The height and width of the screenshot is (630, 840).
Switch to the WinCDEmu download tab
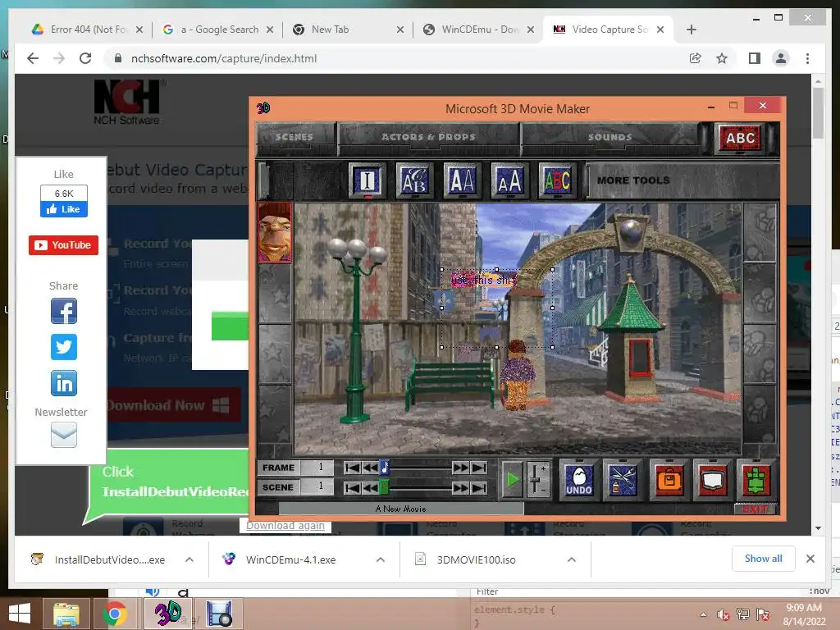(479, 30)
